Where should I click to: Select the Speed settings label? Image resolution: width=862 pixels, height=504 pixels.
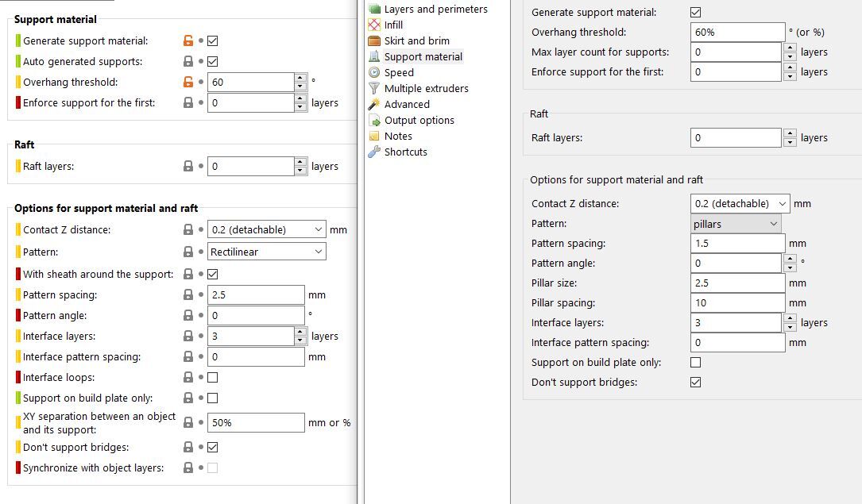point(399,72)
